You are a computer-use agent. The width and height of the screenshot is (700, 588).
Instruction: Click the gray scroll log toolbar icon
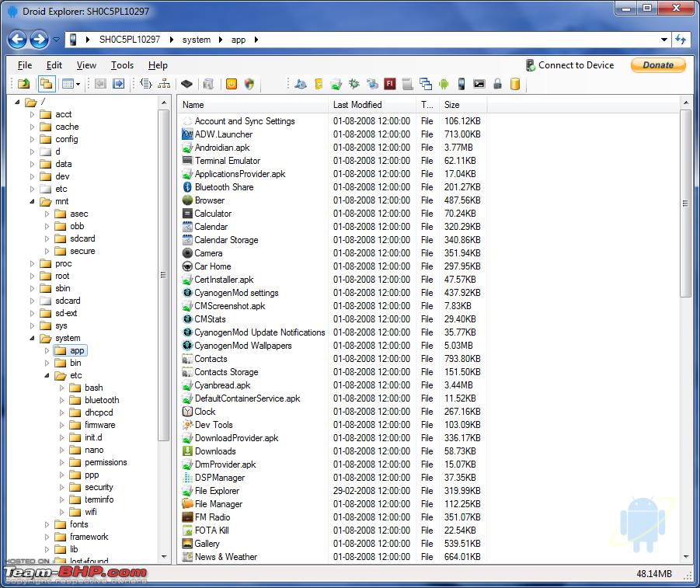(408, 83)
